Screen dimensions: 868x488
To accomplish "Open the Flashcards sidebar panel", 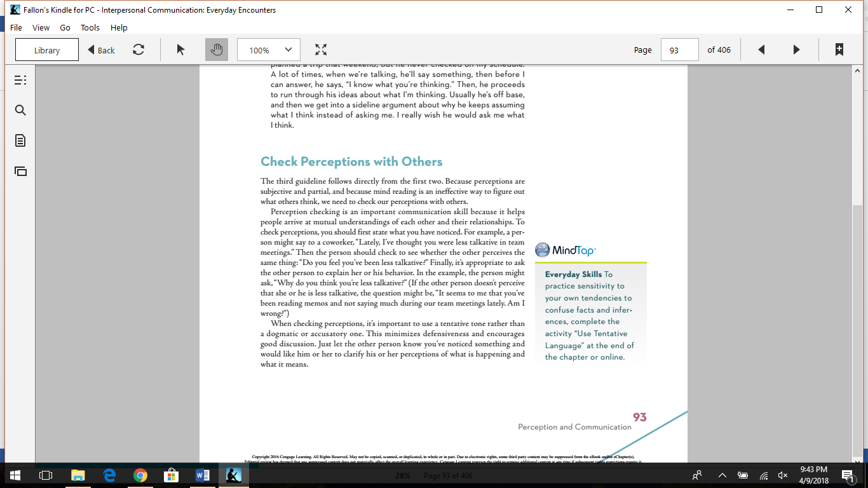I will 20,171.
